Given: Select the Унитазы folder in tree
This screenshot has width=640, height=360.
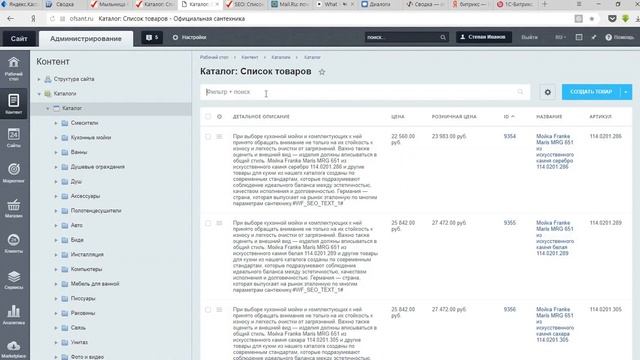Looking at the screenshot, I should pos(79,342).
